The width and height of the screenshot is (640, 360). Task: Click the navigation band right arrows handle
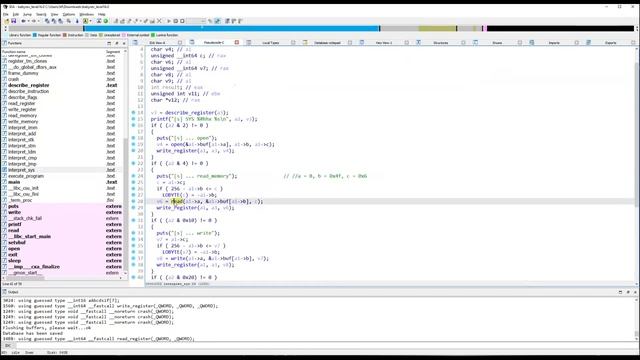pyautogui.click(x=637, y=29)
